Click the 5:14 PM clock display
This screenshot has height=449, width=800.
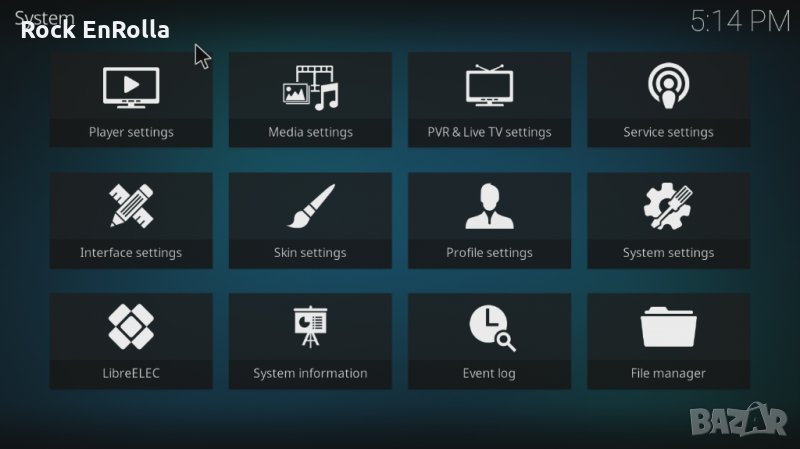point(740,21)
